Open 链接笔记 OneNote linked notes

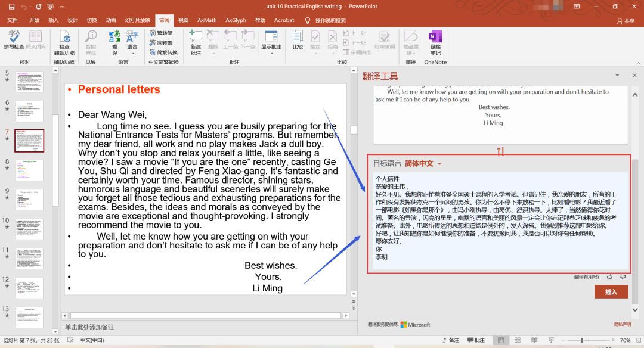coord(435,43)
